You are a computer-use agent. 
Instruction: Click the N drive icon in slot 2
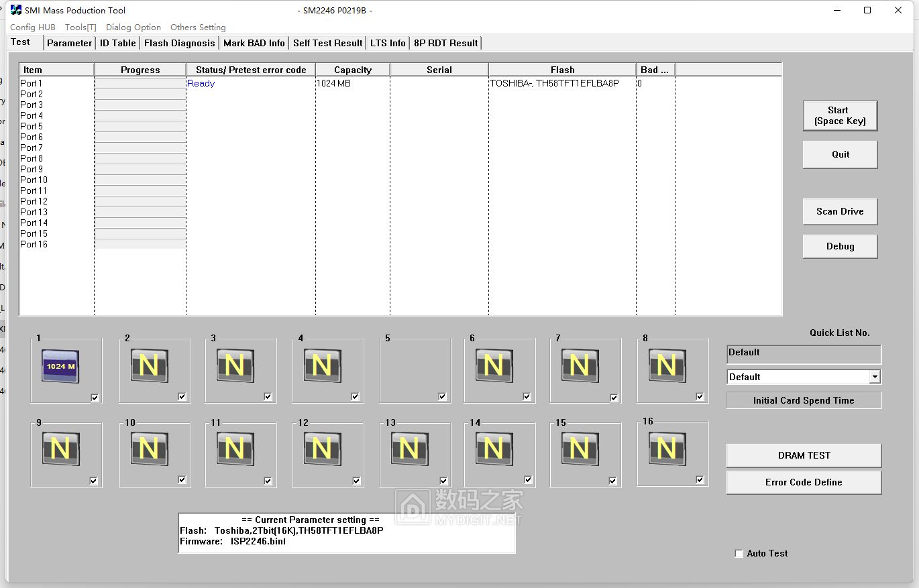tap(149, 366)
